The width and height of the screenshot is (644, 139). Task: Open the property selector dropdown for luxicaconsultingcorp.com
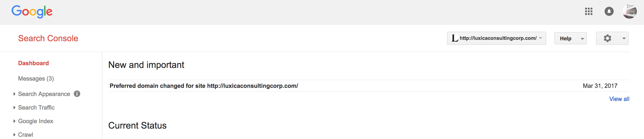[540, 38]
